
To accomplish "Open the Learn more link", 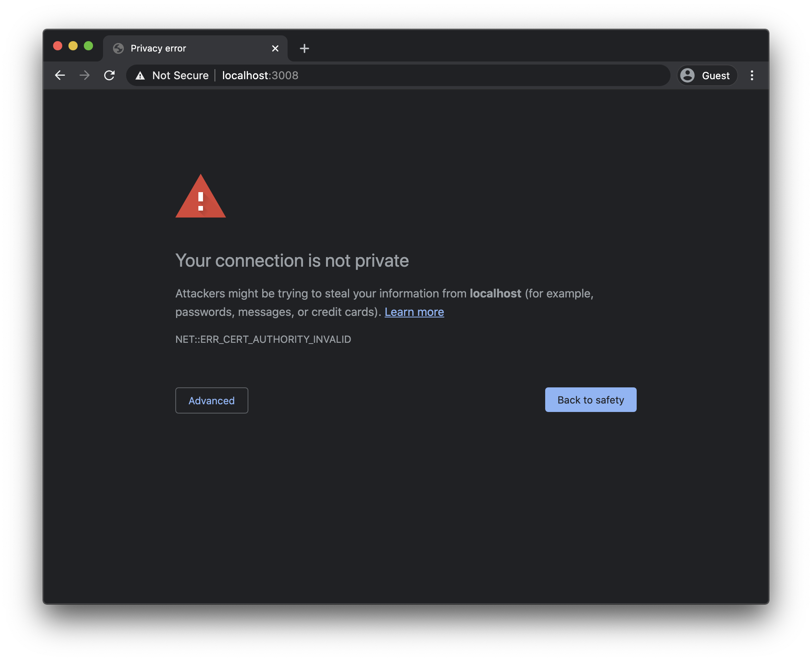I will 414,312.
